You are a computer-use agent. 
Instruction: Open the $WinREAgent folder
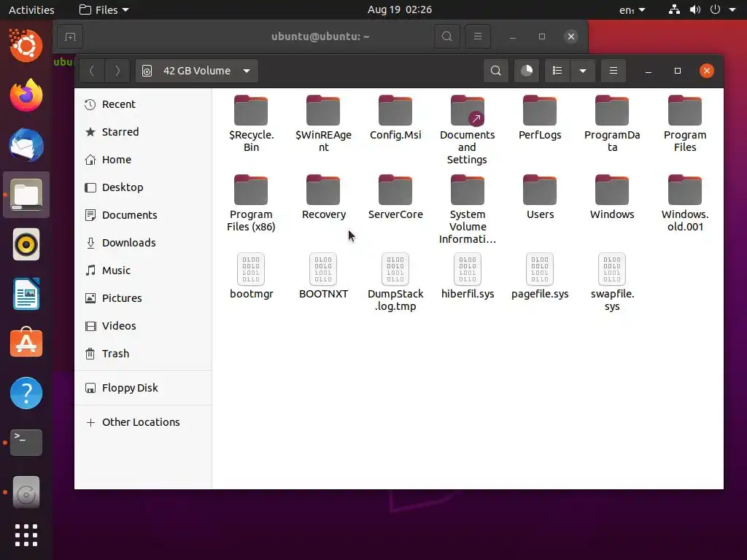click(x=323, y=124)
